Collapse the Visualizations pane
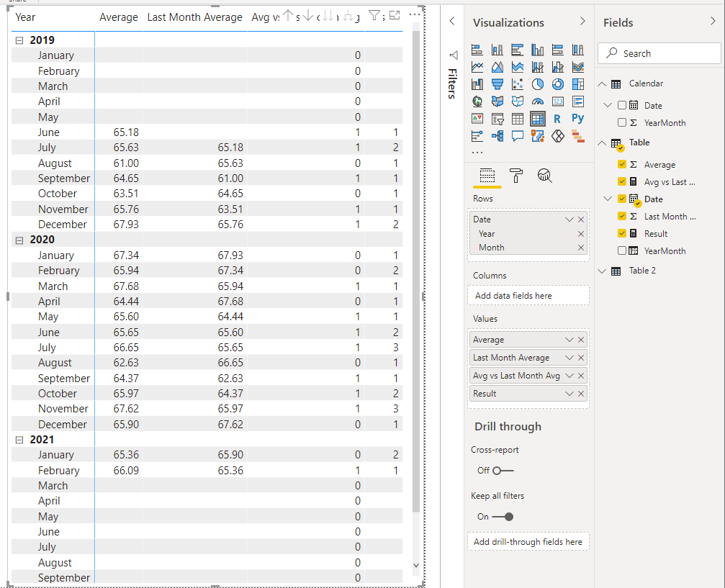 582,21
